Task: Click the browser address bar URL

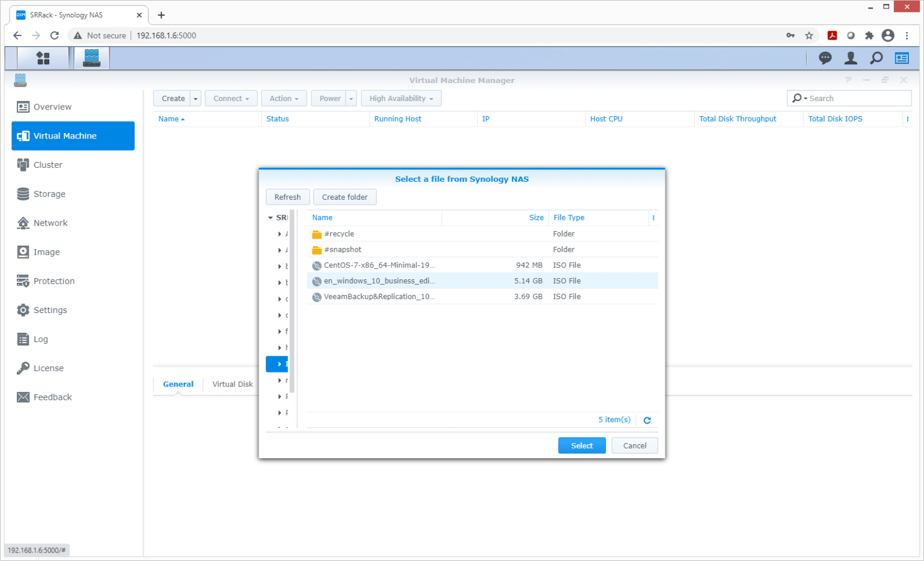Action: [x=166, y=36]
